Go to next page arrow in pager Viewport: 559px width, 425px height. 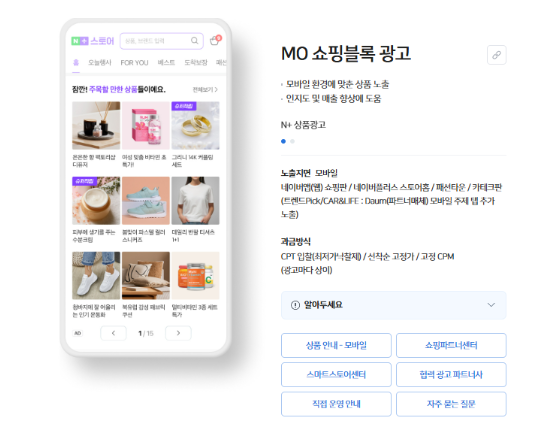coord(178,333)
